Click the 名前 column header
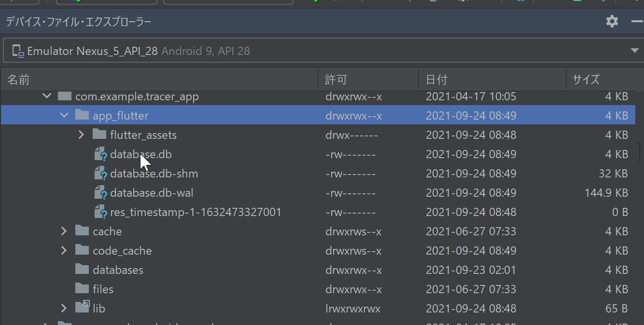The width and height of the screenshot is (644, 325). click(19, 80)
